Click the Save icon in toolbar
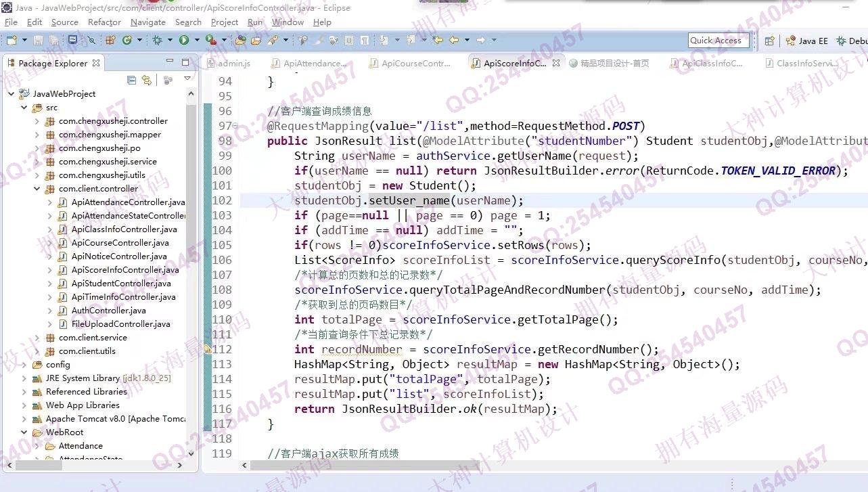The width and height of the screenshot is (868, 492). pos(38,40)
